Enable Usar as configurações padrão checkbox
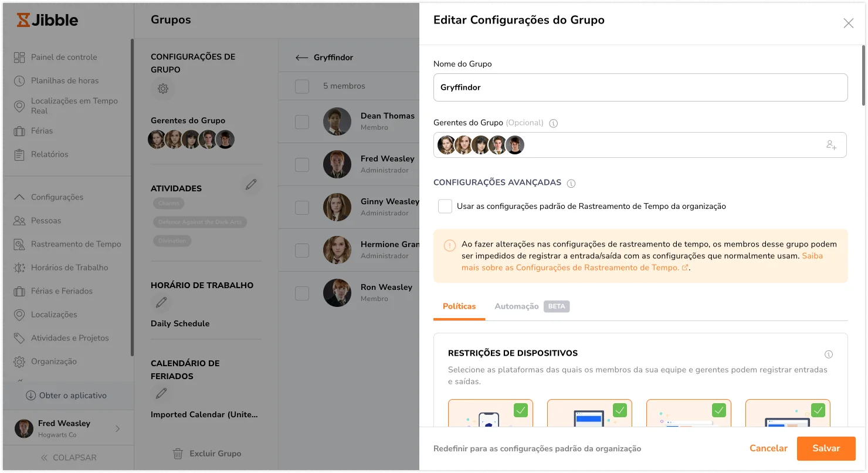The image size is (868, 473). [445, 207]
